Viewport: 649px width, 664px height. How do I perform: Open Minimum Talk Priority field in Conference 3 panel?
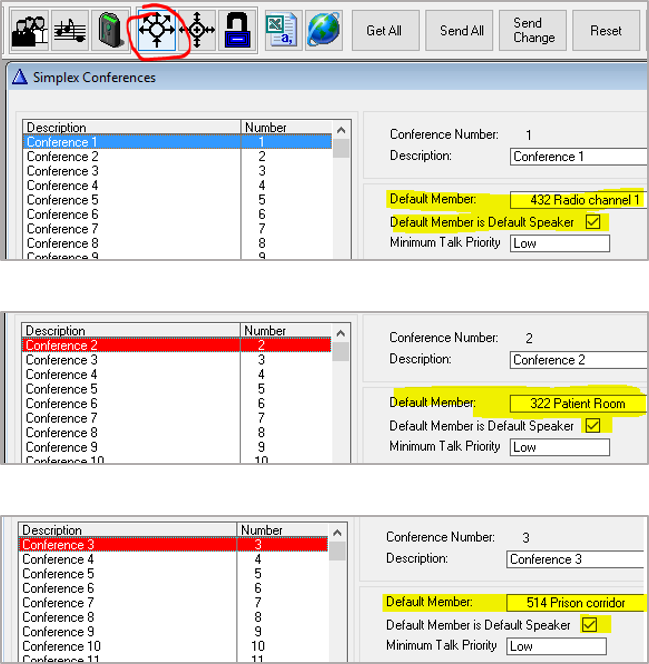pos(556,646)
